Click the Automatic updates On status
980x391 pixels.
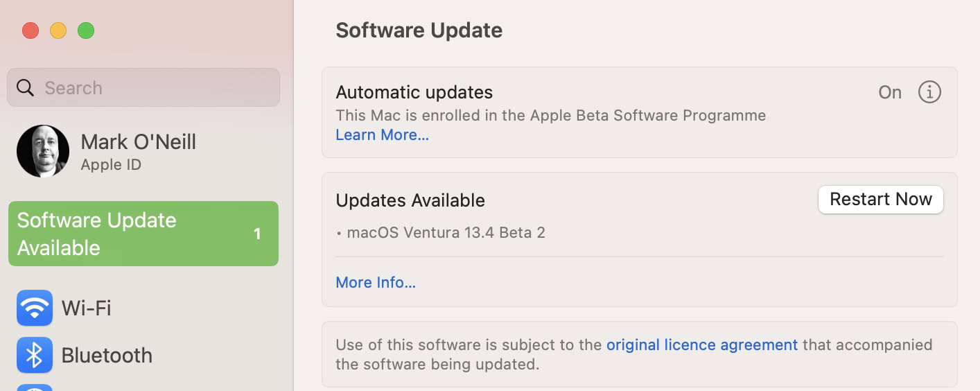(890, 92)
